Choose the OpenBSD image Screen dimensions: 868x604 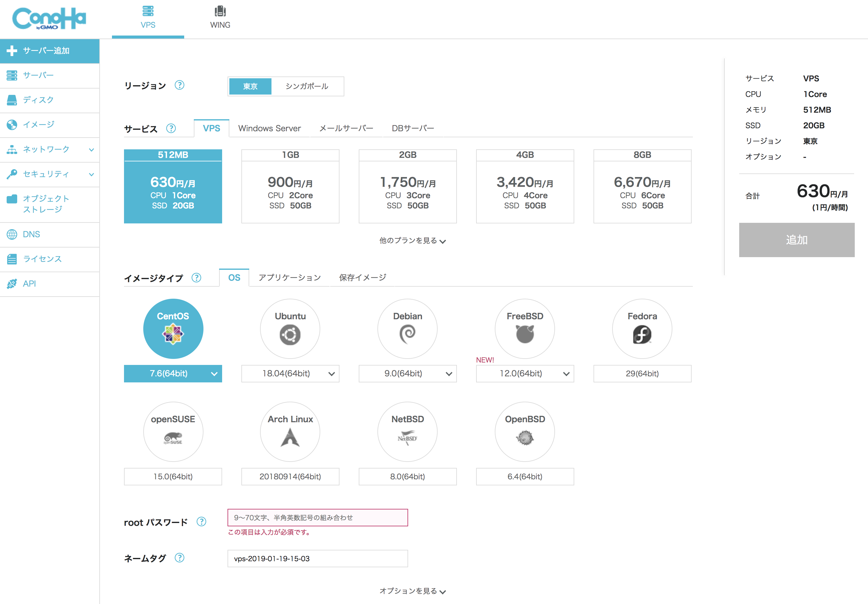(x=525, y=431)
